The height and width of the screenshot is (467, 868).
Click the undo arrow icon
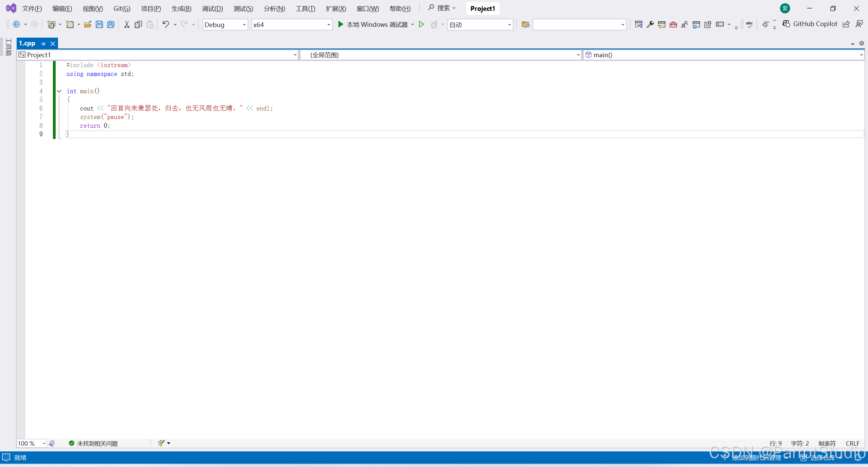[166, 24]
